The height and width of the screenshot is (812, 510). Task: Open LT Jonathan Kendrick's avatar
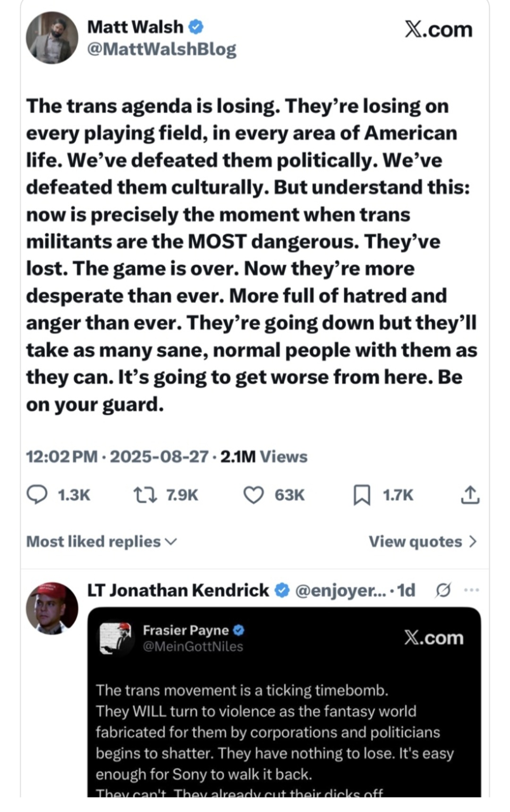pyautogui.click(x=52, y=608)
